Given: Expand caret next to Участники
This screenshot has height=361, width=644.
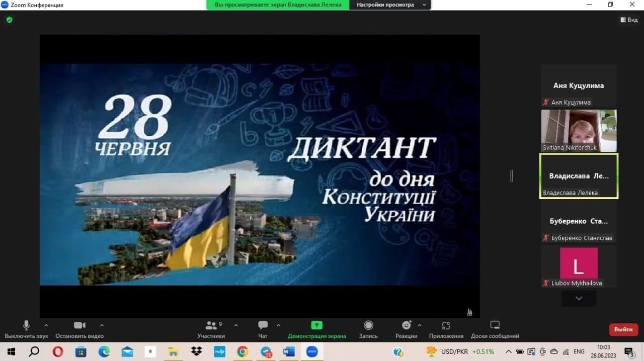Looking at the screenshot, I should (x=236, y=325).
